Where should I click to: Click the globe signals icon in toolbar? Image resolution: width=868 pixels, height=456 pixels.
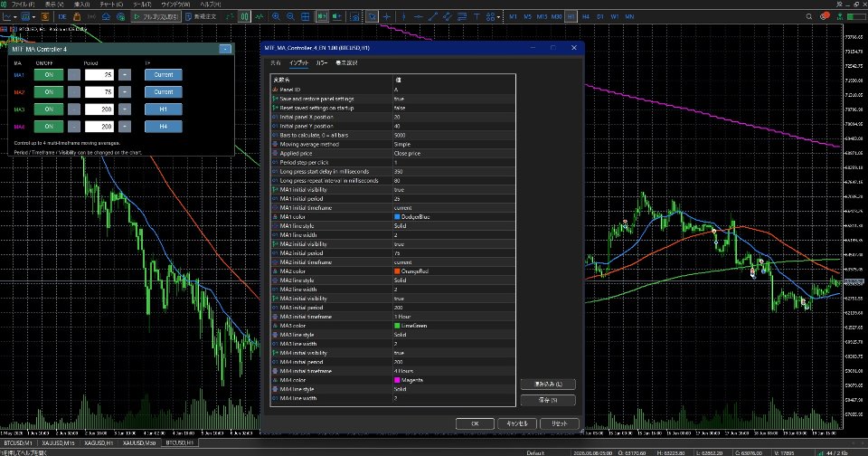(120, 16)
